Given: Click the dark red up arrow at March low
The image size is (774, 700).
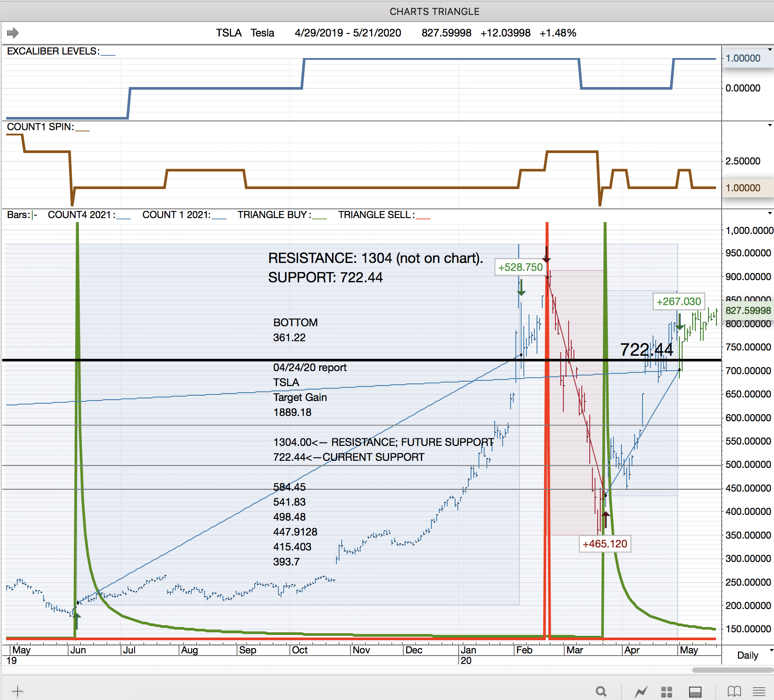Looking at the screenshot, I should coord(606,520).
